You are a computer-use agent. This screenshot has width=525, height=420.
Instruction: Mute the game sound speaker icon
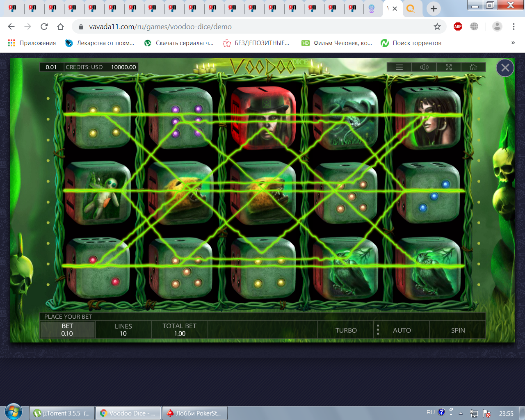(x=424, y=67)
